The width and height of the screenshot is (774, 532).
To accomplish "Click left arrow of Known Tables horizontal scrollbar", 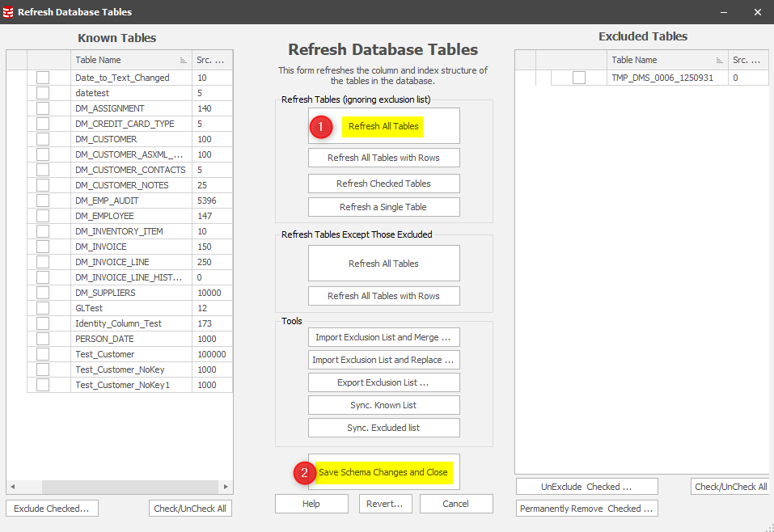I will (13, 488).
